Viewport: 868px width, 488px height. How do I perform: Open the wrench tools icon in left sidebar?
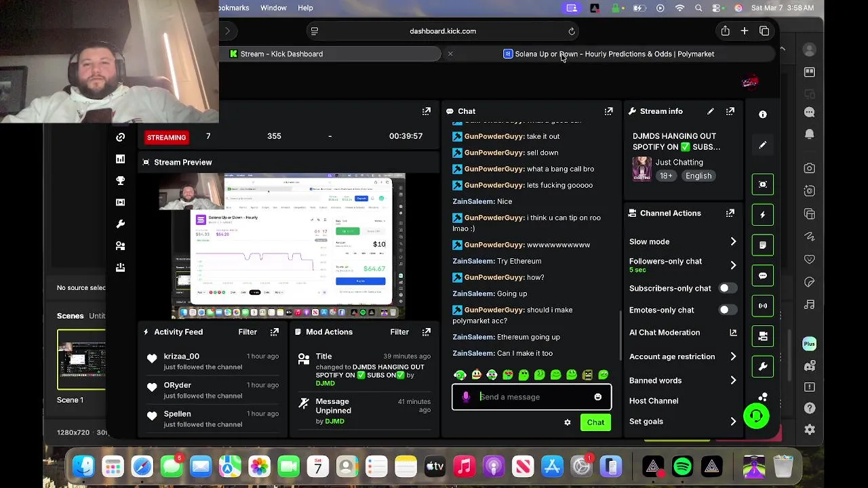point(120,224)
